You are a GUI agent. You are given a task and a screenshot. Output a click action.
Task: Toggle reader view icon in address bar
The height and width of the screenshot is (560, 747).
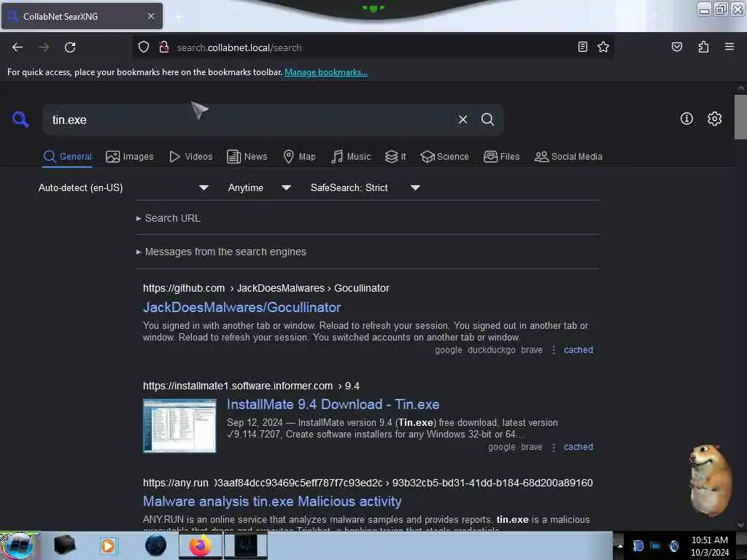click(582, 47)
